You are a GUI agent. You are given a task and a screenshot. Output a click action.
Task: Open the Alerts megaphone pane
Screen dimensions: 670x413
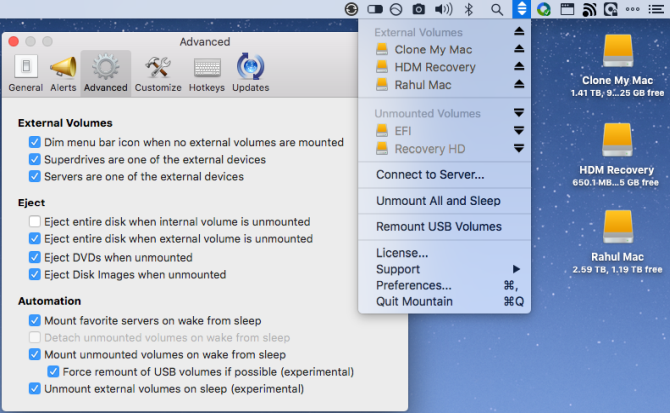click(x=63, y=72)
